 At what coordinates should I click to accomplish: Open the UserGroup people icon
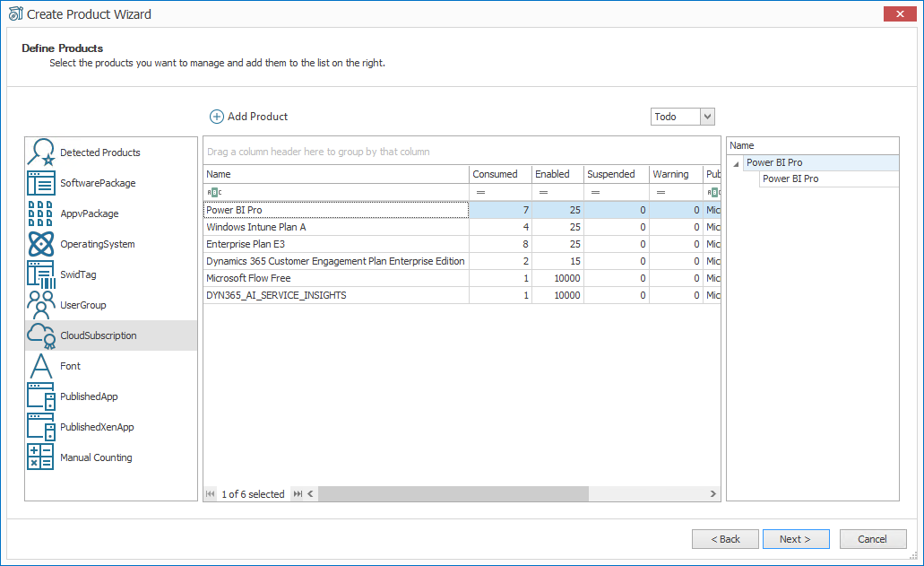[x=41, y=305]
